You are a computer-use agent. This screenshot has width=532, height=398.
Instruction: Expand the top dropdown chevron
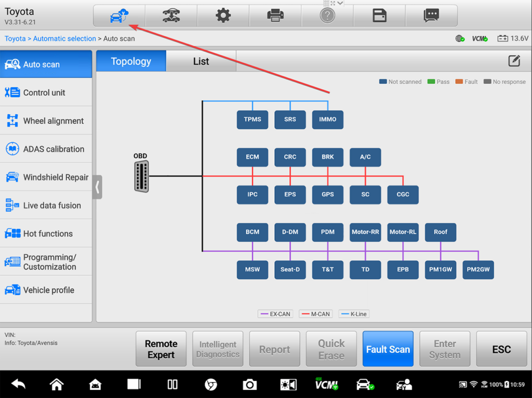pyautogui.click(x=340, y=3)
